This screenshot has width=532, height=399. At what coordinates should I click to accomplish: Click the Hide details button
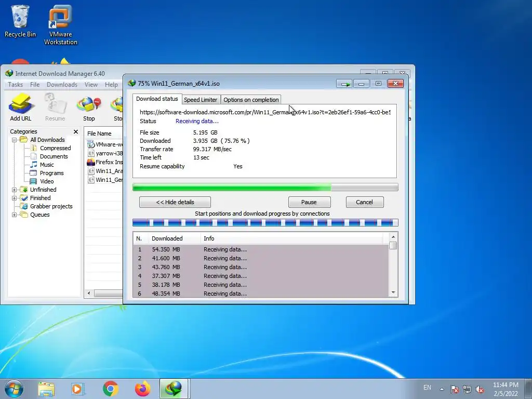(x=175, y=202)
